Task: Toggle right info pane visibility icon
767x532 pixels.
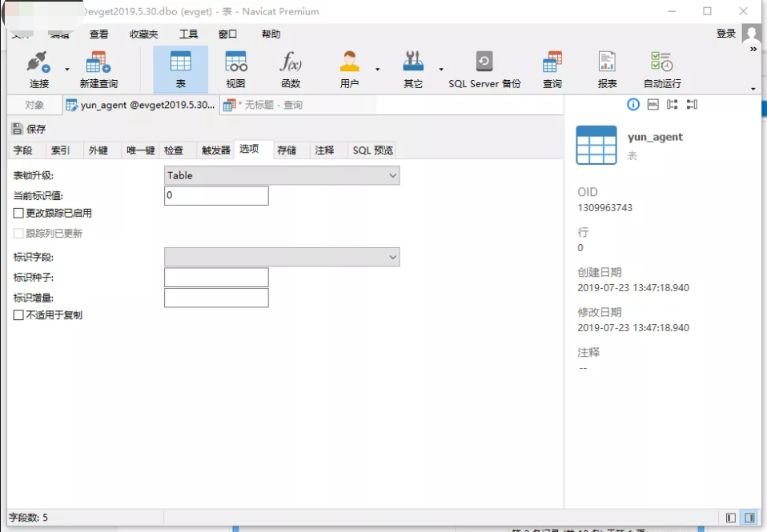Action: [x=749, y=518]
